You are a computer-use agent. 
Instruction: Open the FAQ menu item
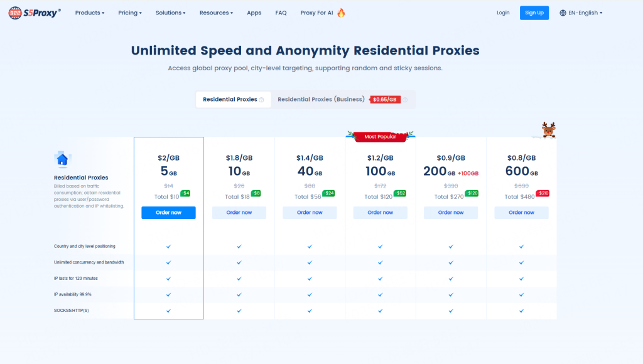[281, 13]
